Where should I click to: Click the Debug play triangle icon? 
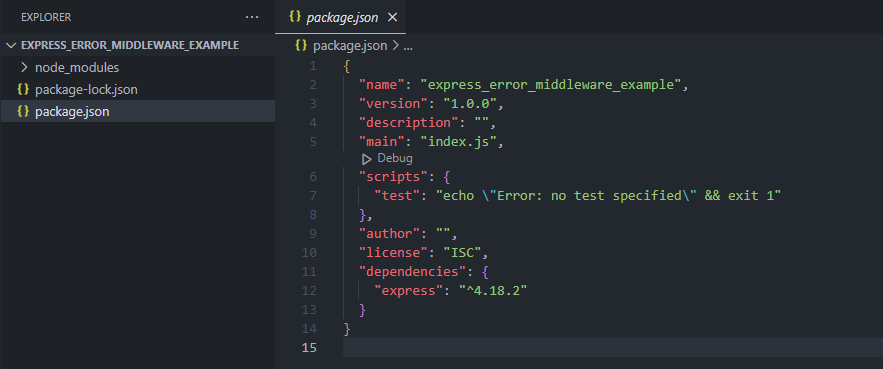[367, 159]
